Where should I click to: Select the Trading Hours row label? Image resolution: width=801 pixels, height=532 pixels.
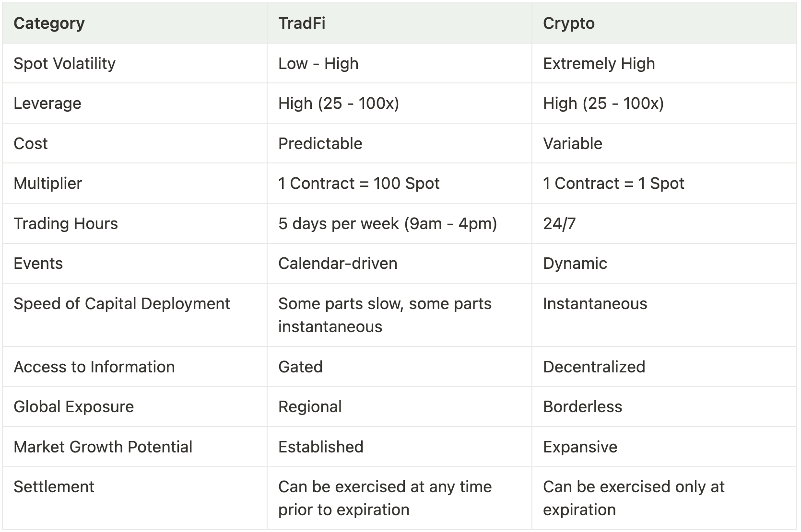[x=66, y=224]
